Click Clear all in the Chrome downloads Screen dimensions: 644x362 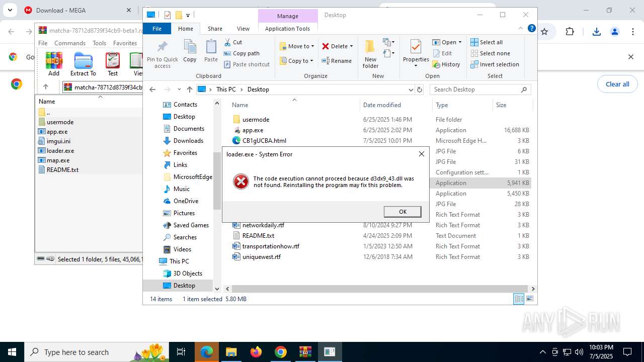[617, 84]
